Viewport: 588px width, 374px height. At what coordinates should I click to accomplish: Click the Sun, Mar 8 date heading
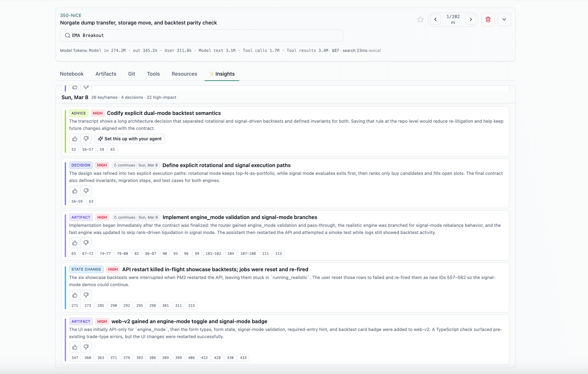pos(75,97)
